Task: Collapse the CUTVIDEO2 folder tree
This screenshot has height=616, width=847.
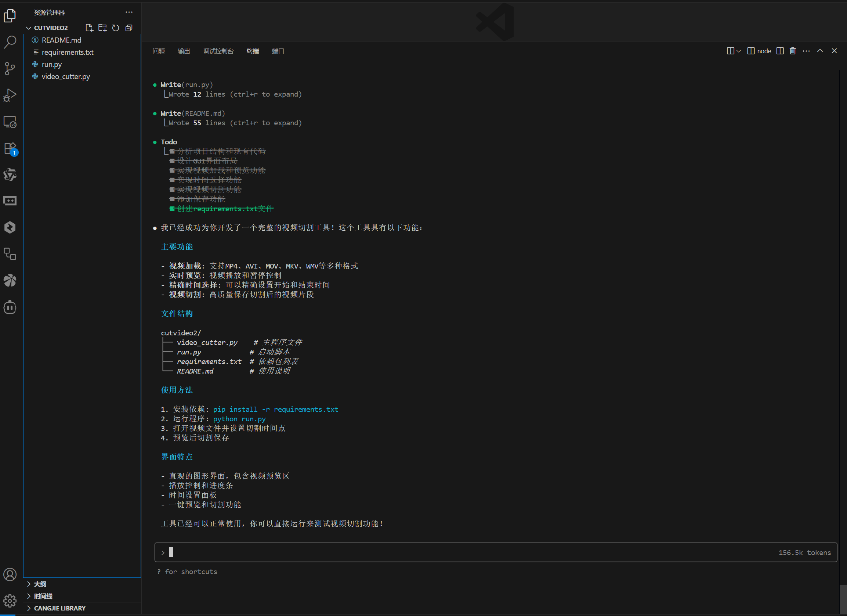Action: point(29,28)
